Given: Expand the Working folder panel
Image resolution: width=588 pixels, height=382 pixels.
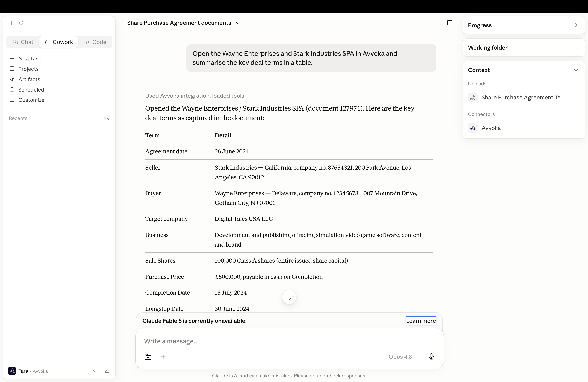Looking at the screenshot, I should [524, 48].
